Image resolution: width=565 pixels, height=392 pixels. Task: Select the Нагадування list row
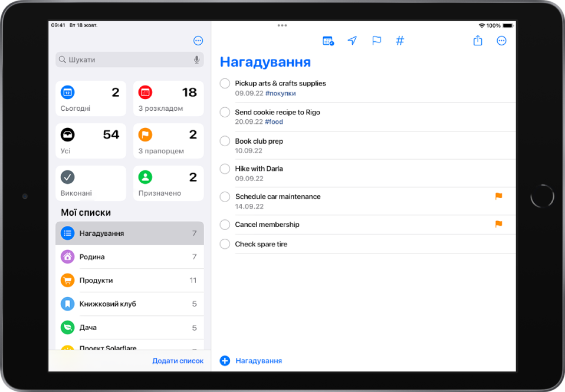pyautogui.click(x=130, y=233)
